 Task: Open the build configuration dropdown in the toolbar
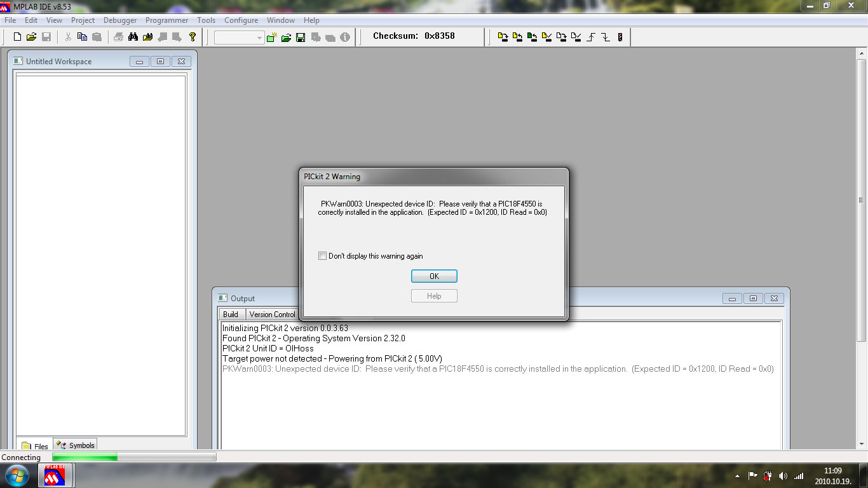[240, 37]
